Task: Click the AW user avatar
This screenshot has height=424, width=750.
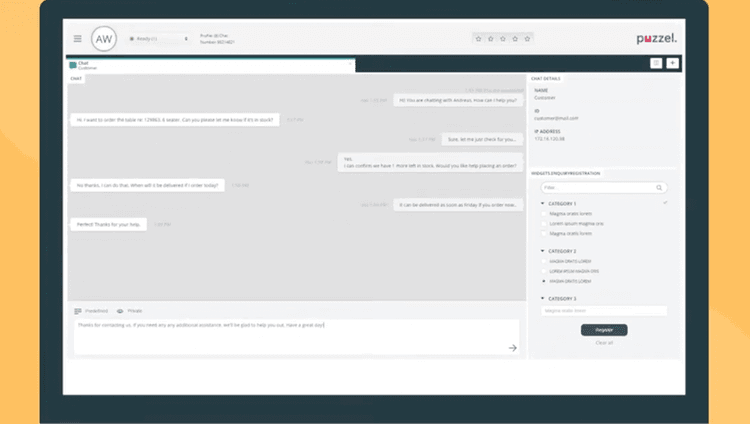Action: (104, 39)
